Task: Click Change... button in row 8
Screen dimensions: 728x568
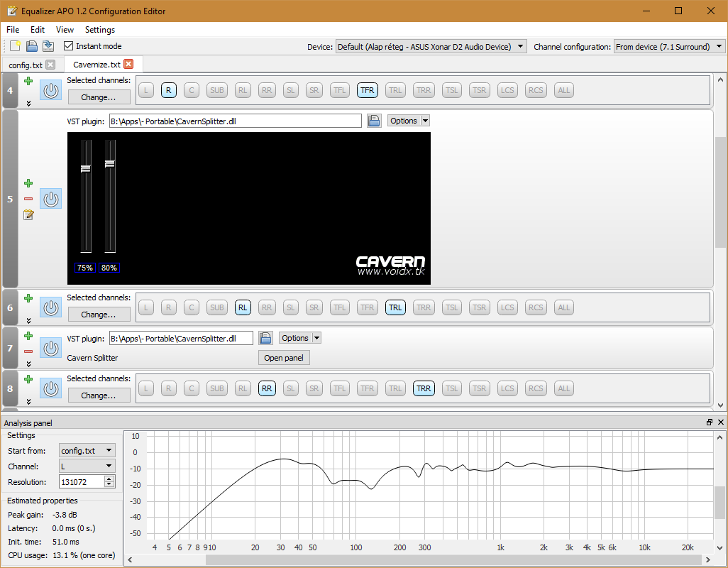Action: [99, 395]
